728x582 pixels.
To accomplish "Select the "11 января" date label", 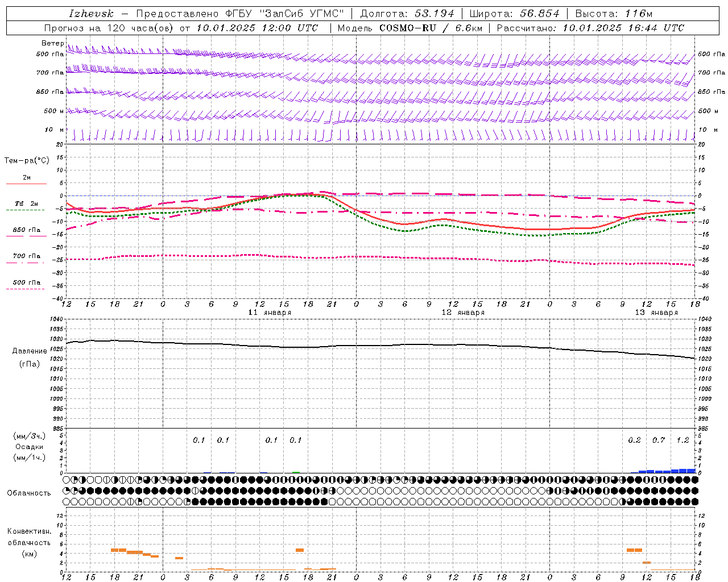I will 270,313.
